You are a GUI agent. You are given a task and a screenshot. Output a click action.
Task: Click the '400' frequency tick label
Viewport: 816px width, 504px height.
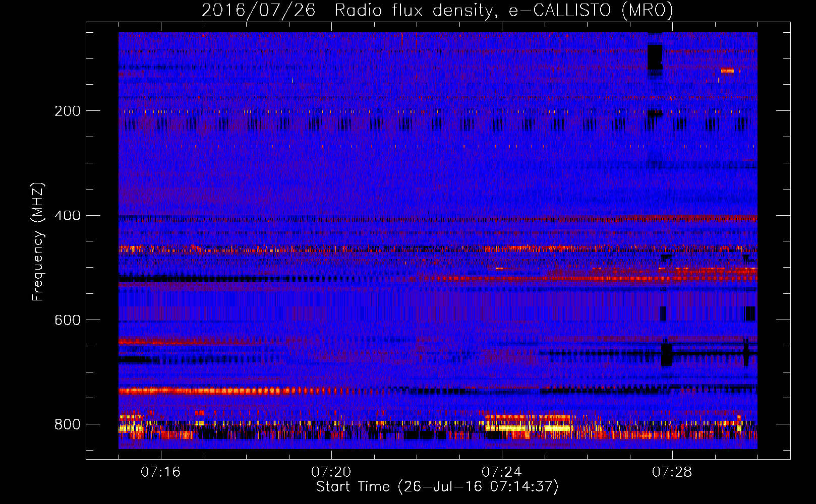68,216
